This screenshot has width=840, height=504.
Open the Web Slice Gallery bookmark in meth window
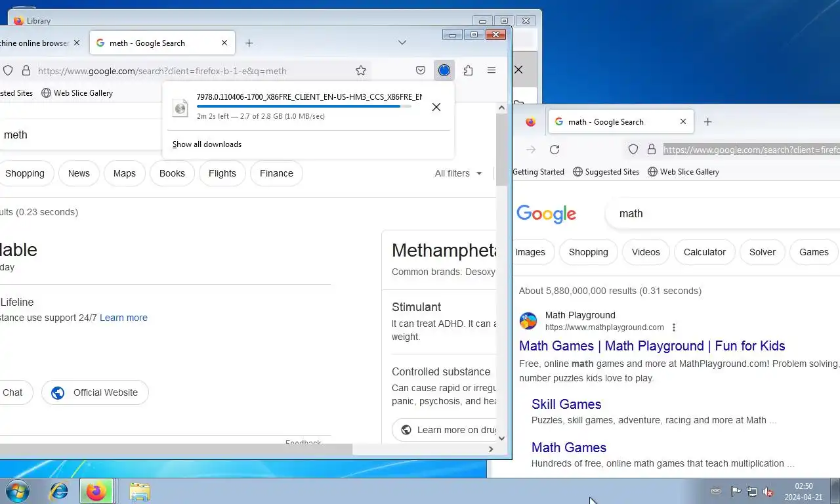[77, 93]
